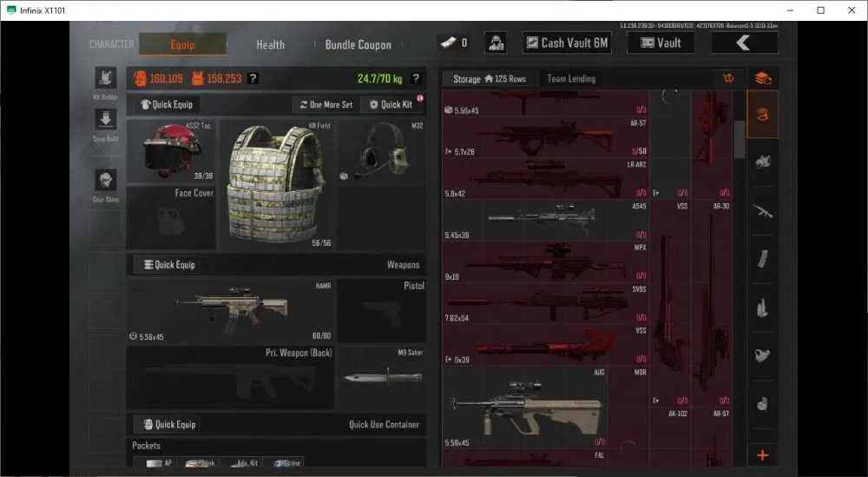The width and height of the screenshot is (868, 477).
Task: Click the help icon beside 158,253 value
Action: click(x=253, y=79)
